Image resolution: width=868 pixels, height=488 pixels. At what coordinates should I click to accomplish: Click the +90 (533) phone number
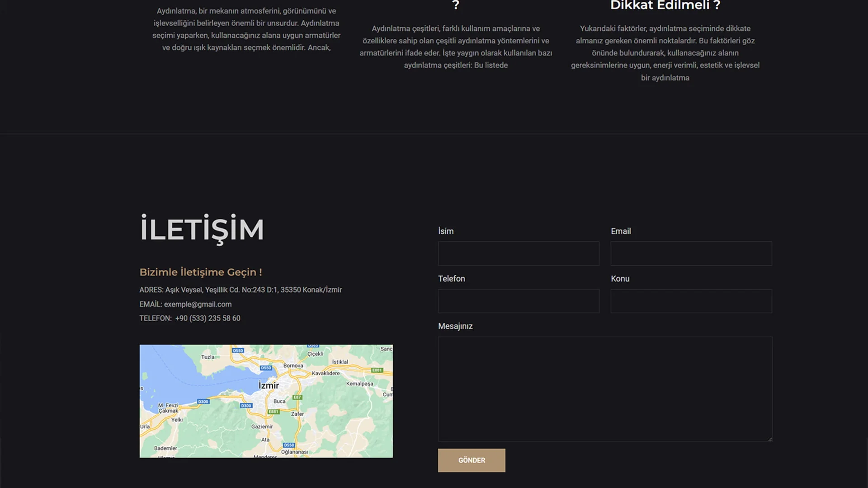pos(208,318)
